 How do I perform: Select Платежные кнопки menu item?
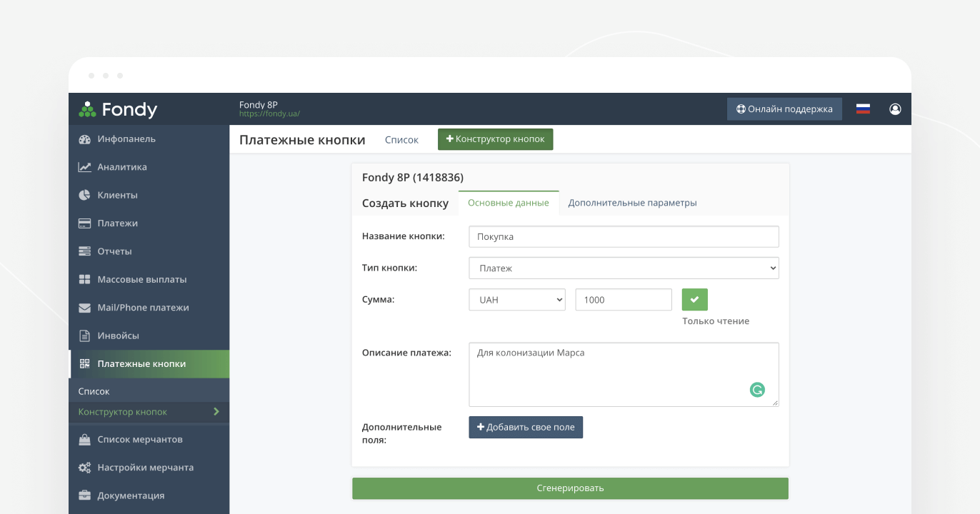[x=149, y=363]
